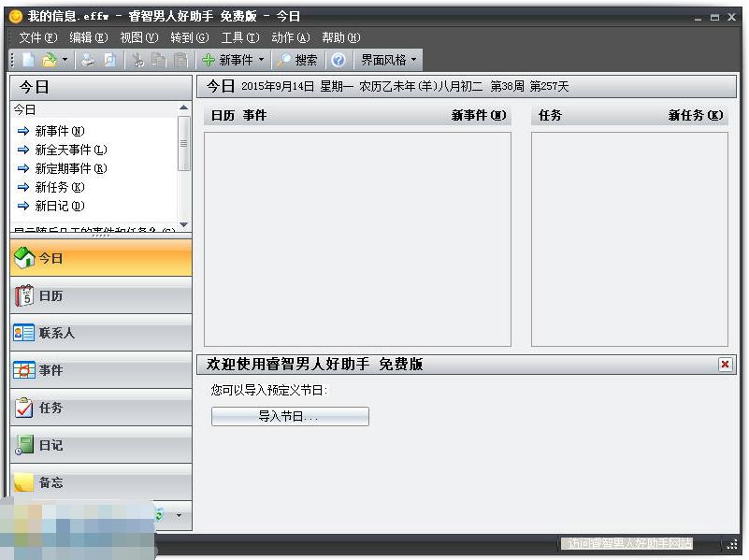Click the paste clipboard toolbar icon
Image resolution: width=749 pixels, height=560 pixels.
[180, 60]
